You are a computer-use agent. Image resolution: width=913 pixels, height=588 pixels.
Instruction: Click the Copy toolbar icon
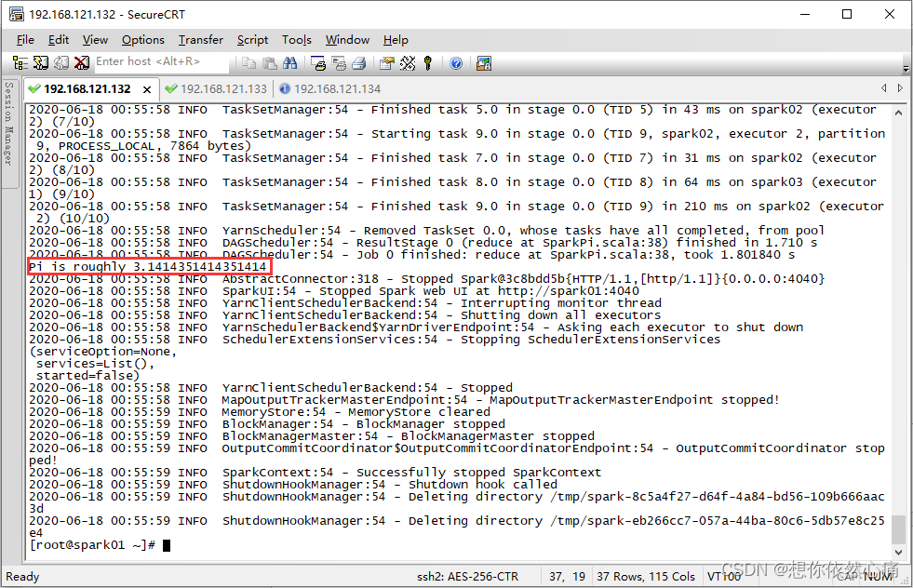tap(249, 63)
